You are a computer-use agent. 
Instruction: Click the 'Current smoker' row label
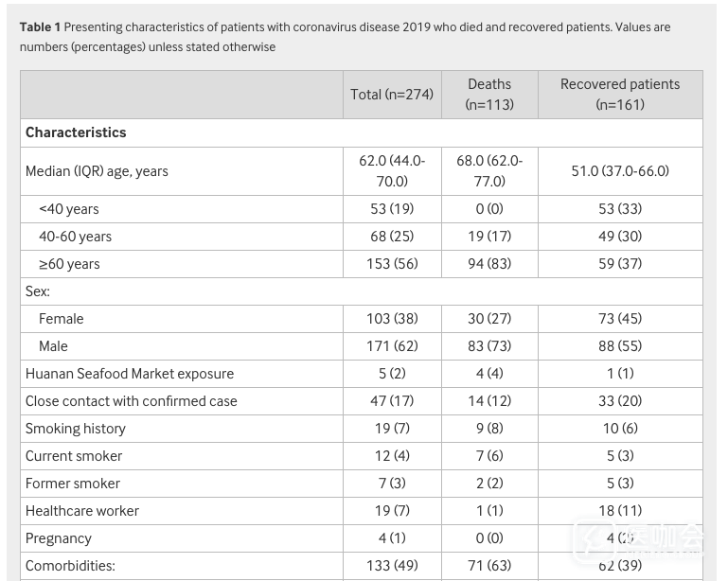tap(74, 456)
